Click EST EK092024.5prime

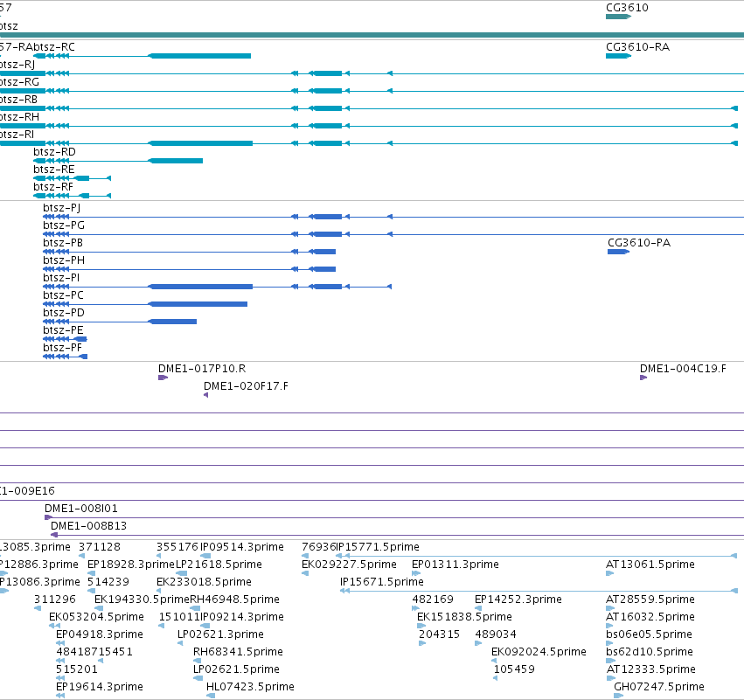pyautogui.click(x=539, y=652)
